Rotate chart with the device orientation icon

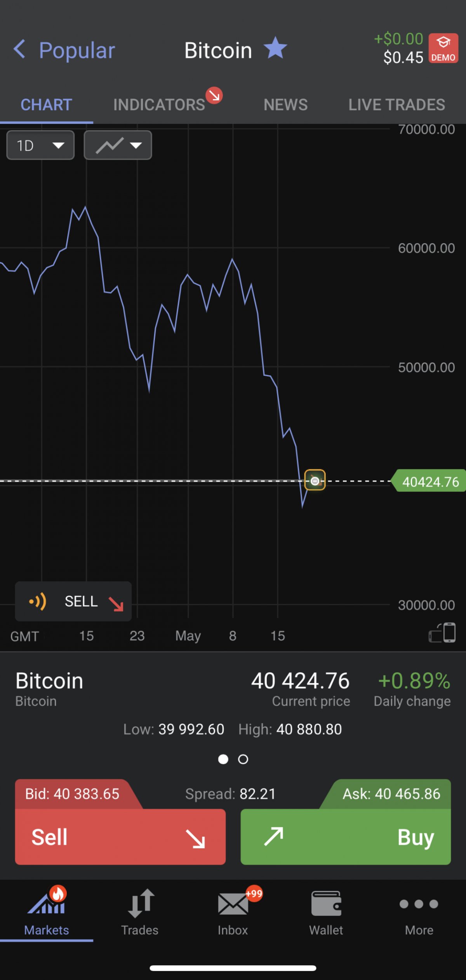click(x=442, y=633)
